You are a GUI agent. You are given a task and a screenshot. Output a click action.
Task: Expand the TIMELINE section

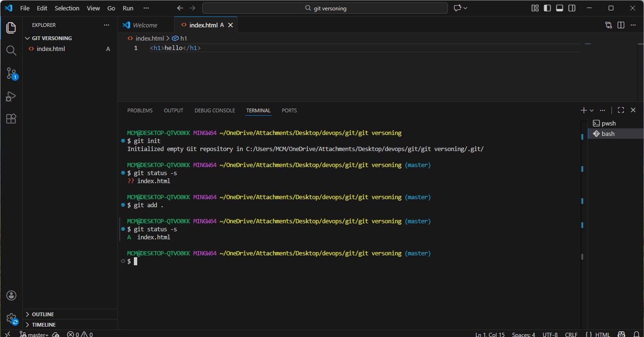pos(70,325)
